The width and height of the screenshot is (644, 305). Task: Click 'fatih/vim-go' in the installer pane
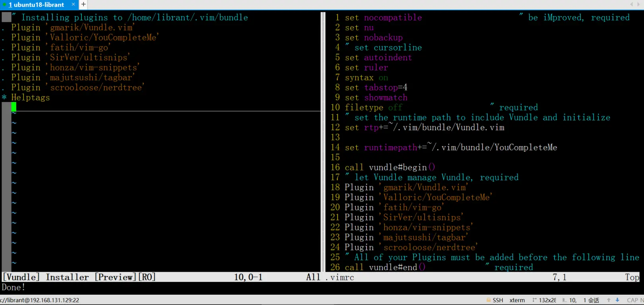click(x=79, y=47)
